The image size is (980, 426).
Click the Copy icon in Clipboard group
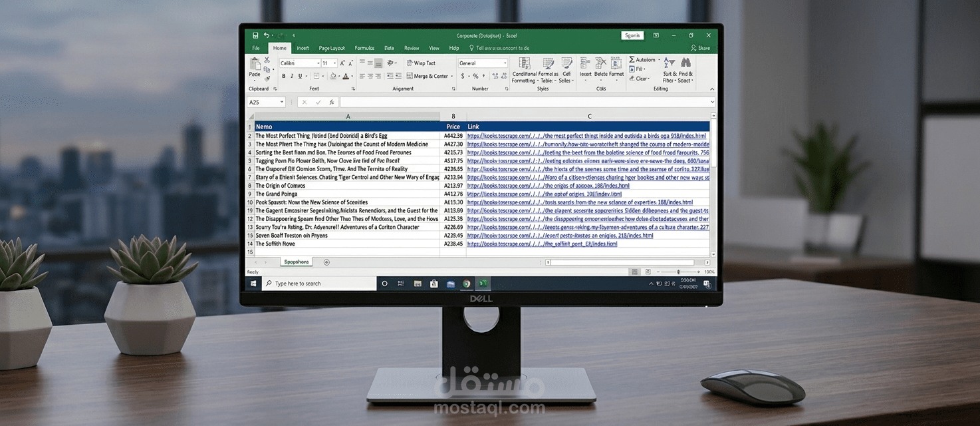coord(267,69)
